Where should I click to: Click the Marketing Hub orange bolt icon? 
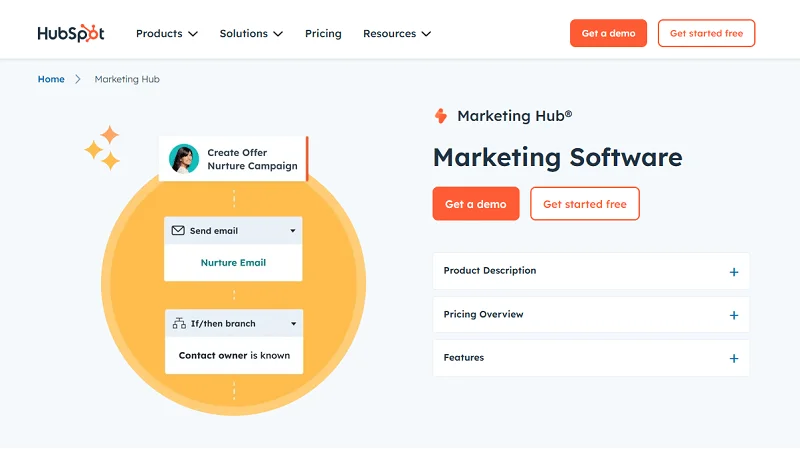[441, 116]
